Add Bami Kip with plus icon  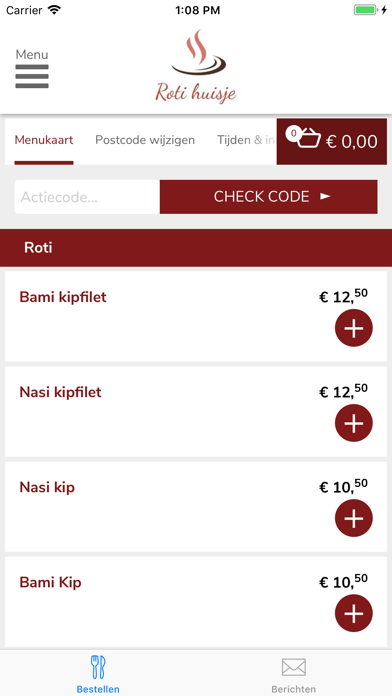(x=353, y=613)
